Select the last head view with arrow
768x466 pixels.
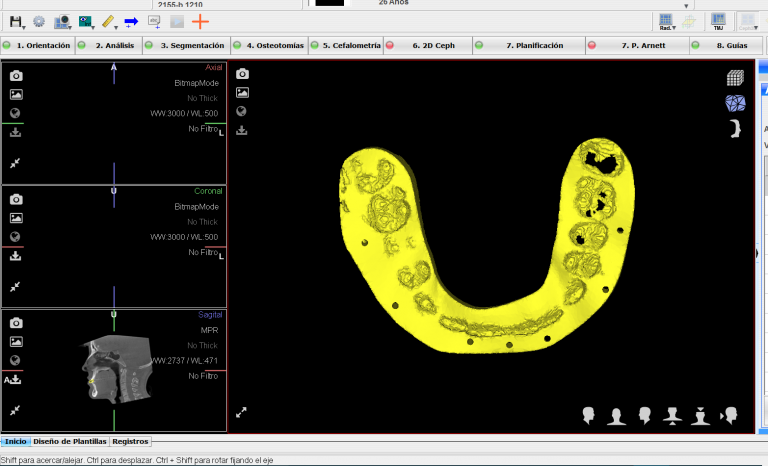[x=729, y=416]
